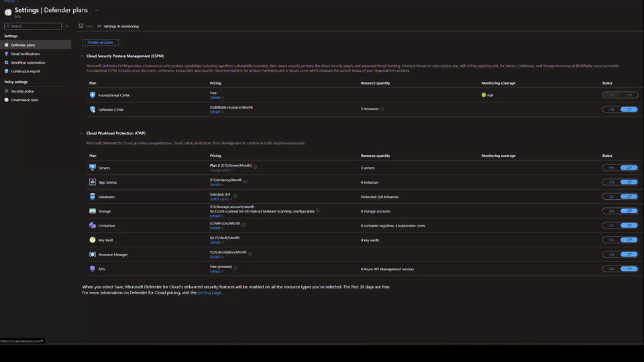Click the APIs plan icon

(x=93, y=269)
